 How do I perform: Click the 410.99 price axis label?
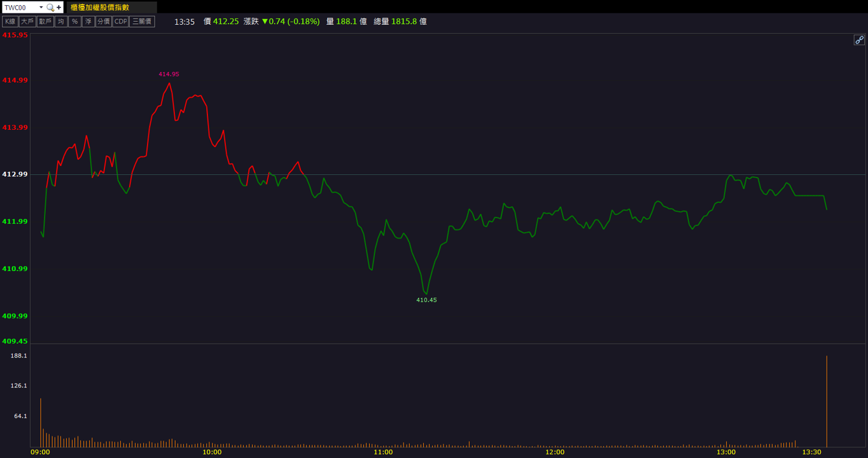[x=15, y=268]
